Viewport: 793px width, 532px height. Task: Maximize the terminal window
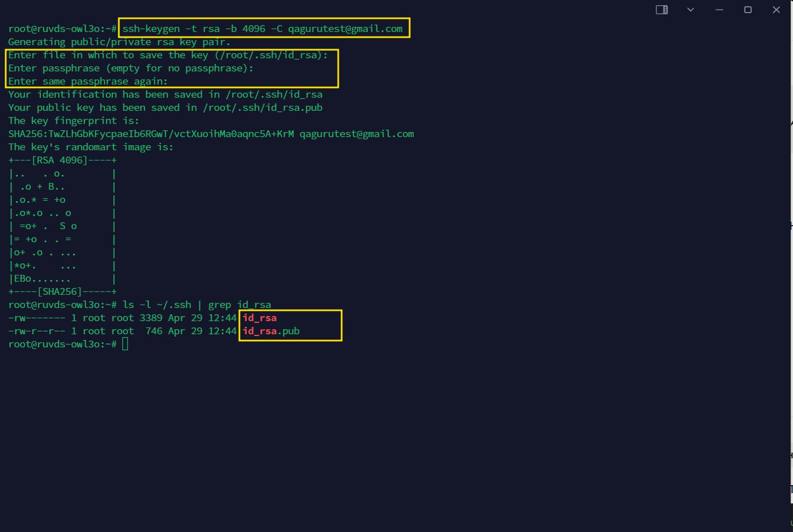[748, 10]
